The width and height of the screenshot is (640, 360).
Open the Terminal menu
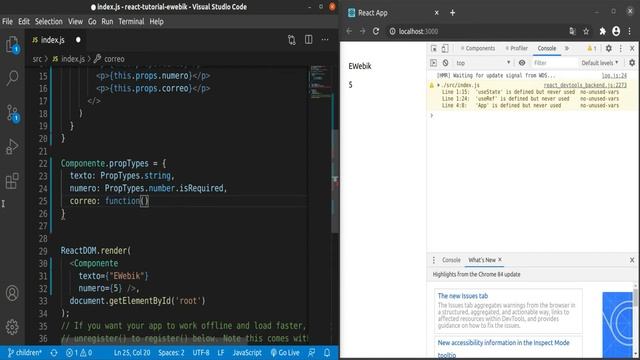131,22
